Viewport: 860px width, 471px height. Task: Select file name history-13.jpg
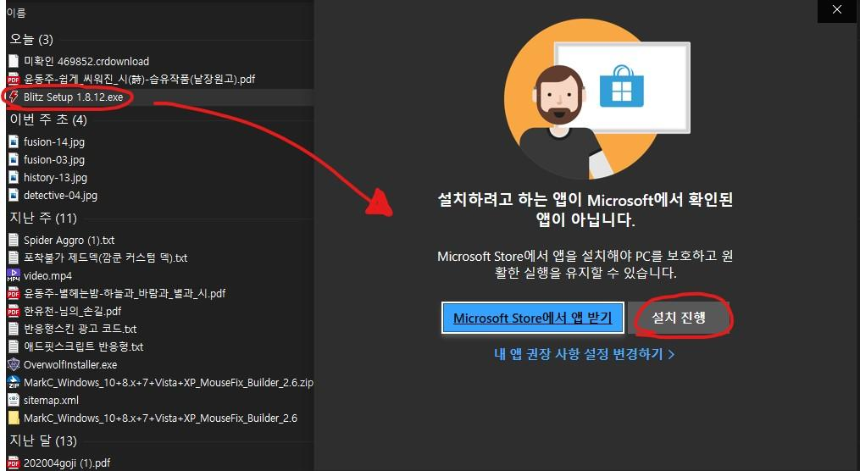pos(55,178)
